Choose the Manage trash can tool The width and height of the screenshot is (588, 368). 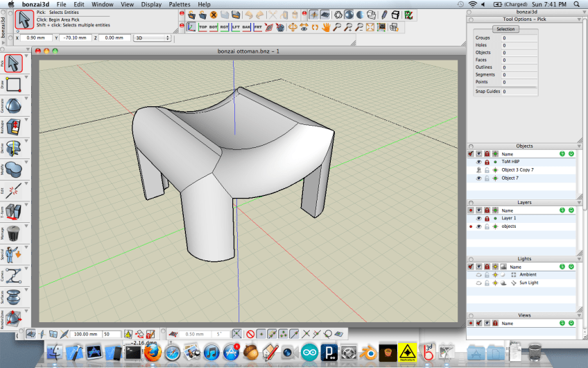[x=14, y=233]
